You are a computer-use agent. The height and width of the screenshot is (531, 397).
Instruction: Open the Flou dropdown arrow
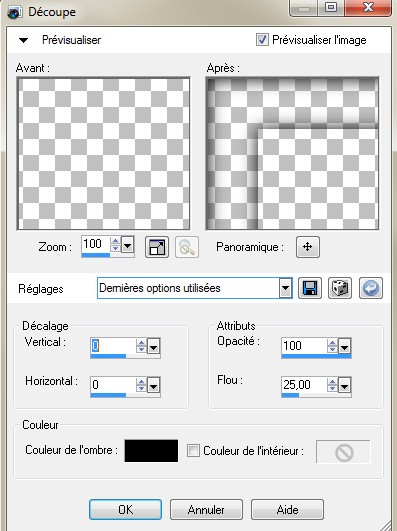click(x=344, y=385)
